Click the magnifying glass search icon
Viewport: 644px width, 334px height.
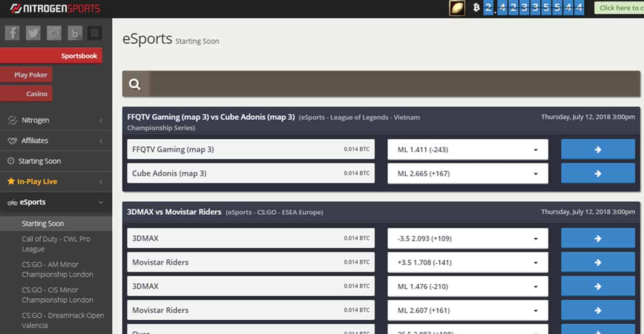[135, 84]
